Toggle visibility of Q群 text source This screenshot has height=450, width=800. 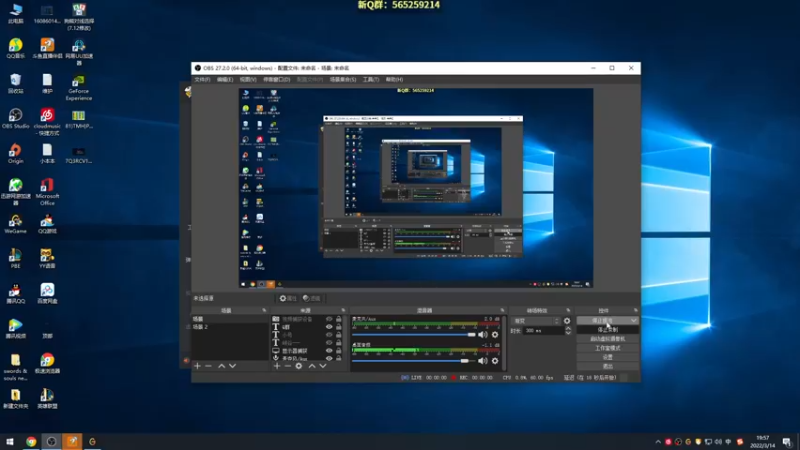(329, 327)
